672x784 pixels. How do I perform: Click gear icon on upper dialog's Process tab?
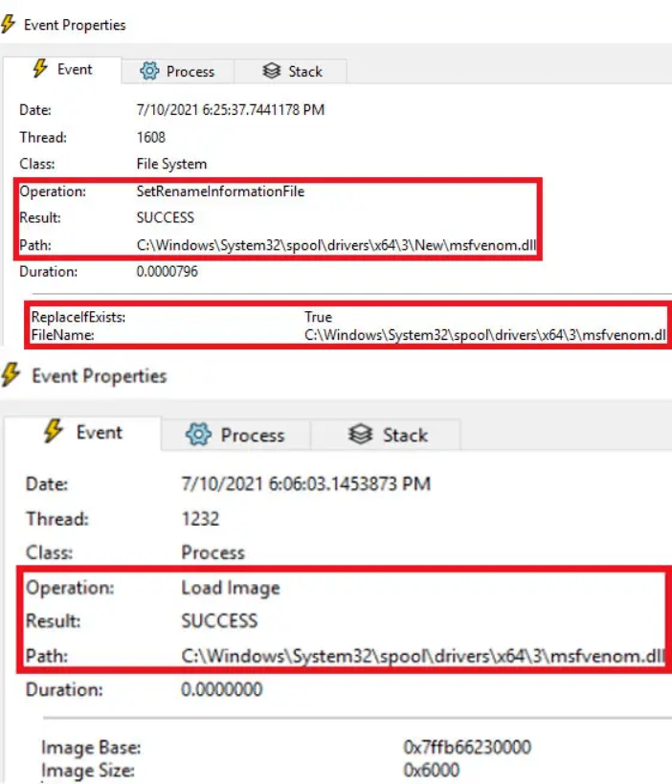(149, 71)
